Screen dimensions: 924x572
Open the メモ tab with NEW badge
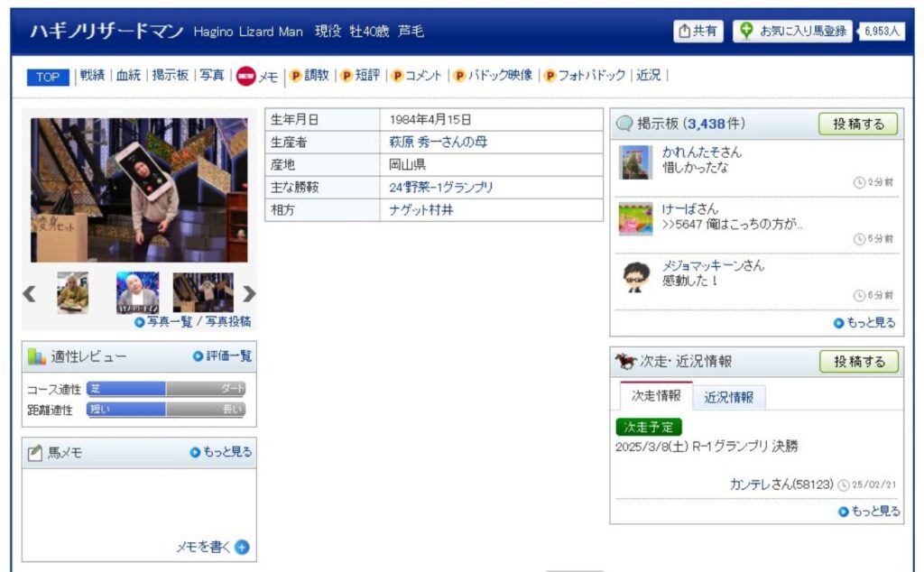coord(258,77)
